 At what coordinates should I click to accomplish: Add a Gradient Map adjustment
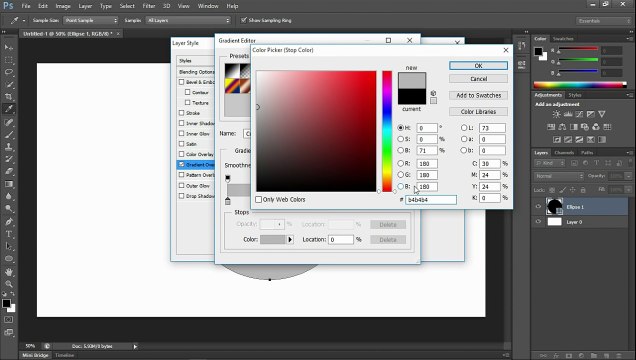(x=602, y=140)
